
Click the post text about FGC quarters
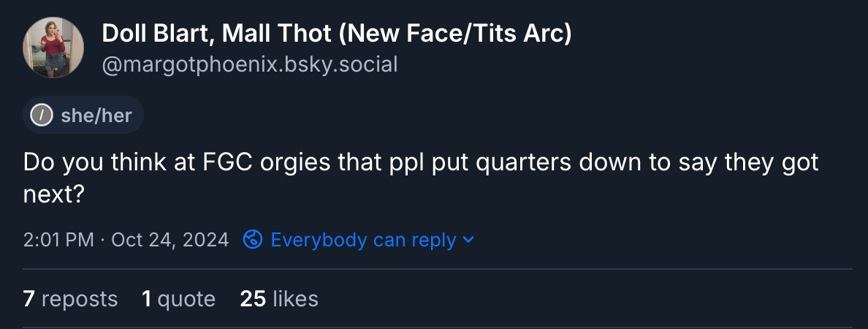pyautogui.click(x=420, y=162)
